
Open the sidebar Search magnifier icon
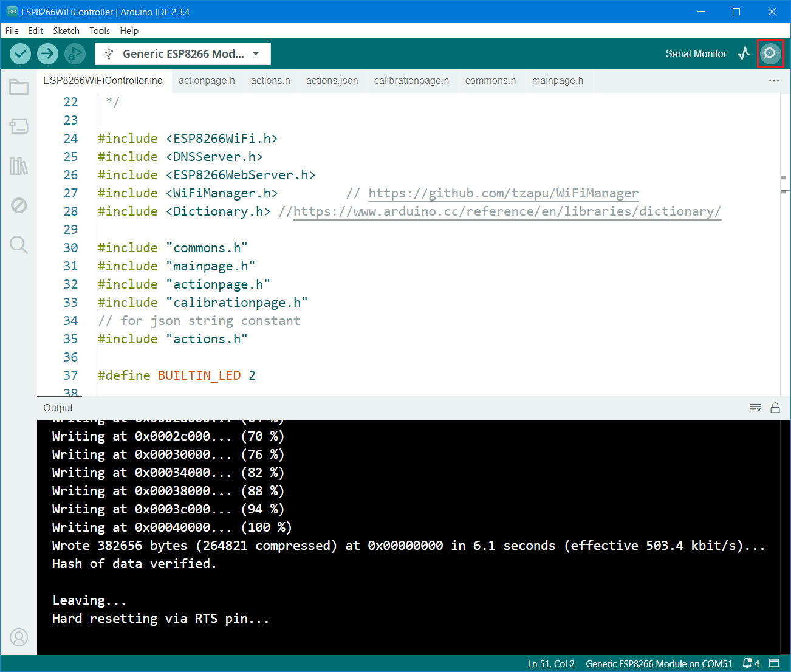[x=19, y=245]
